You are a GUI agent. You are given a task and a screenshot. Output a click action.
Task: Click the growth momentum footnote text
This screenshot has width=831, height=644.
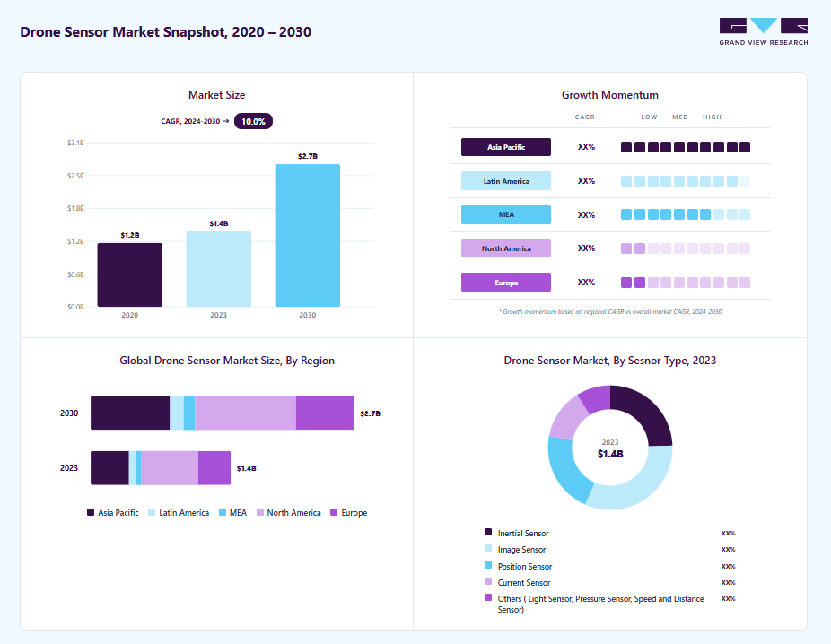(610, 311)
